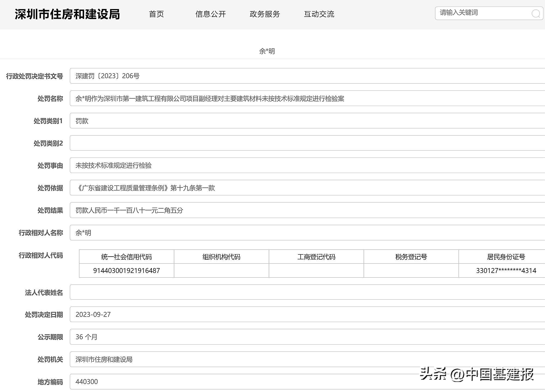Open the 信息公开 menu item
The height and width of the screenshot is (392, 545).
click(x=211, y=14)
